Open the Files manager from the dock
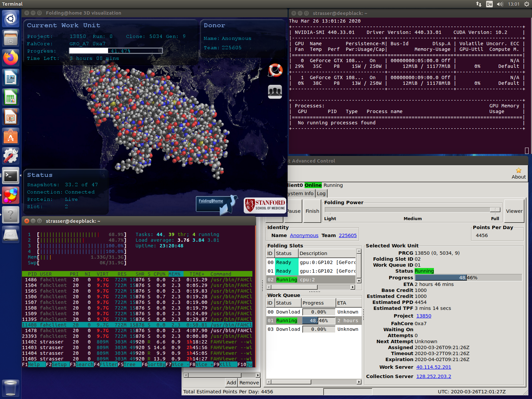This screenshot has height=399, width=532. (x=11, y=38)
